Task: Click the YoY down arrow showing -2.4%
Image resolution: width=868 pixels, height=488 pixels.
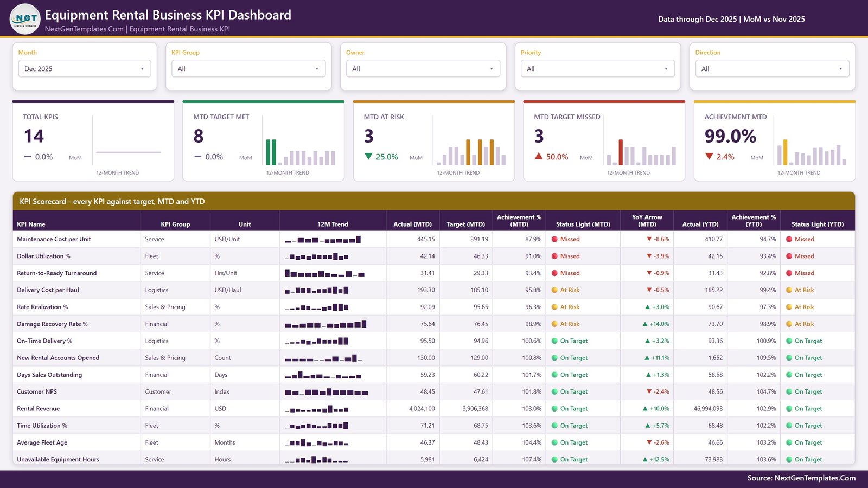Action: (649, 391)
